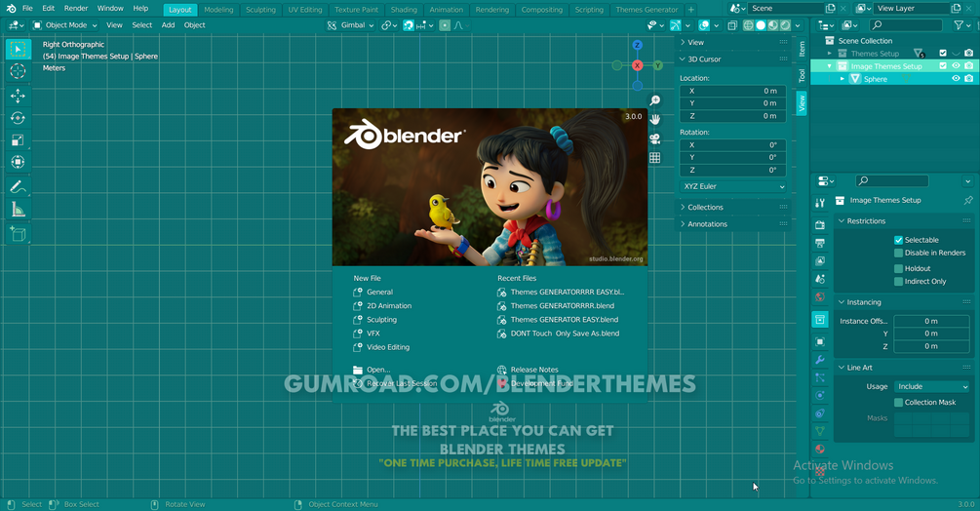Select the Transform tool
The width and height of the screenshot is (980, 511).
point(19,163)
